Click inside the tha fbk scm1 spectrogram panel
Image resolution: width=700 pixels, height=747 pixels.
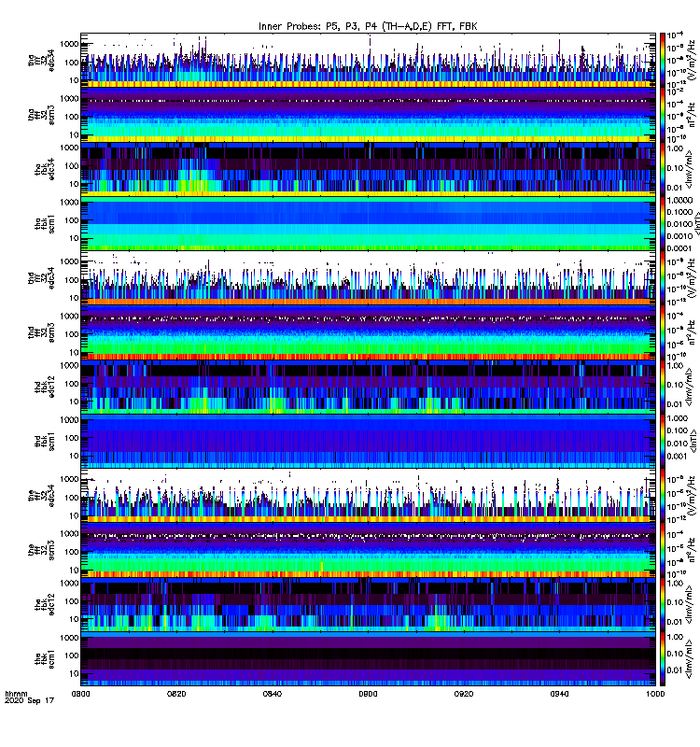[368, 224]
